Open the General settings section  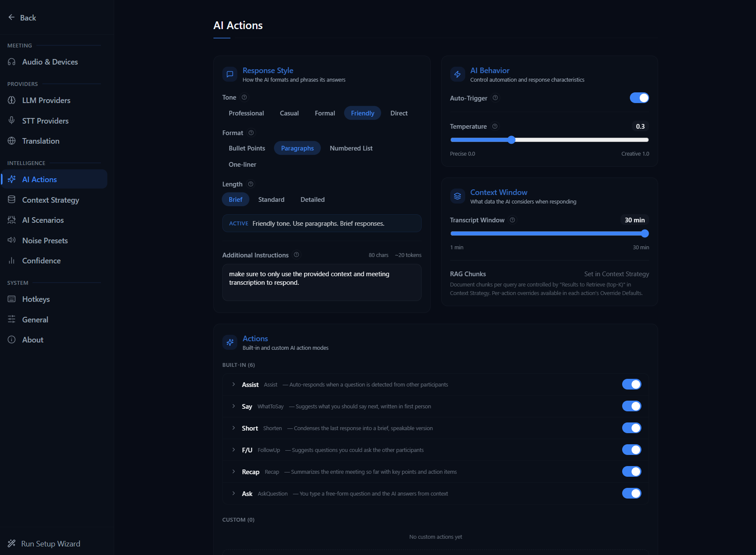[x=35, y=319]
